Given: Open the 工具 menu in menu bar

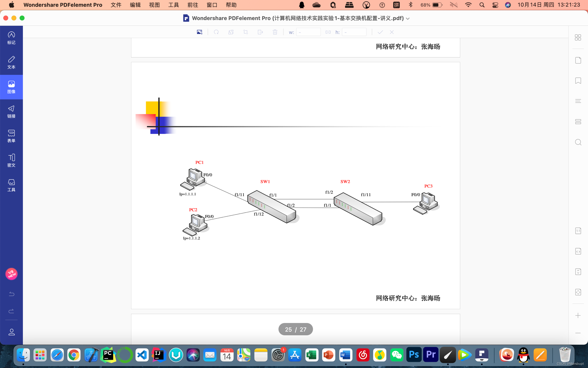Looking at the screenshot, I should pos(174,5).
